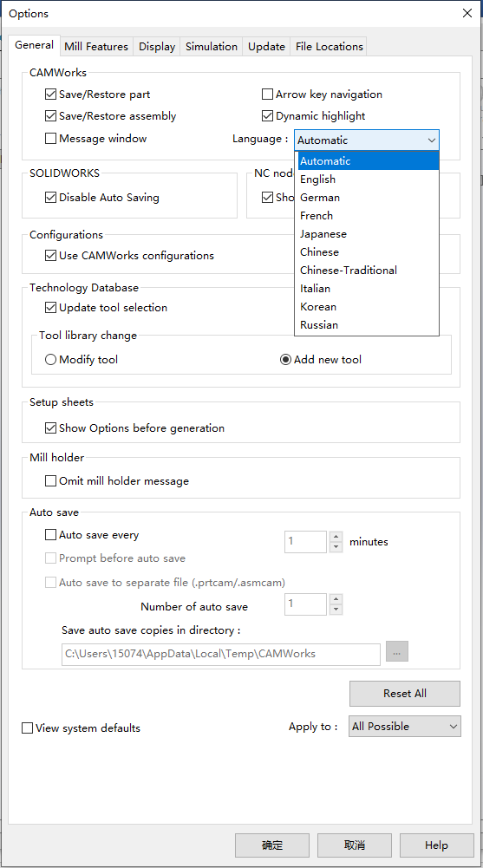
Task: Choose English from language list
Action: pos(367,179)
